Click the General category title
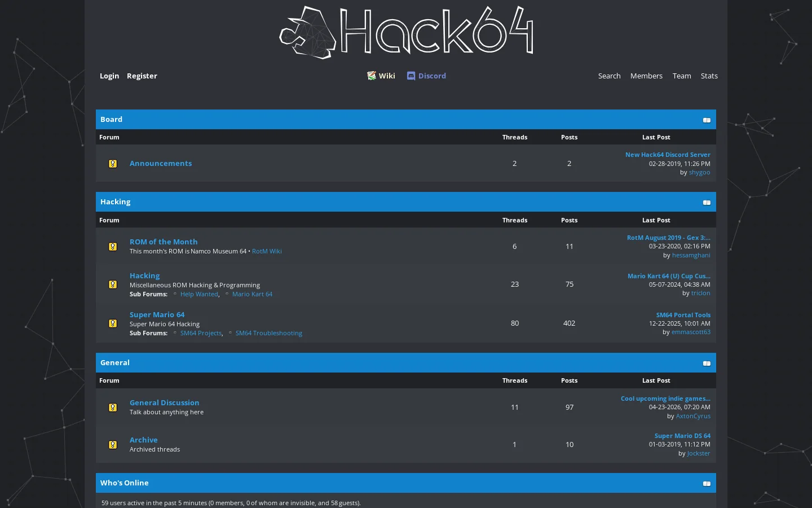812x508 pixels. pyautogui.click(x=115, y=362)
